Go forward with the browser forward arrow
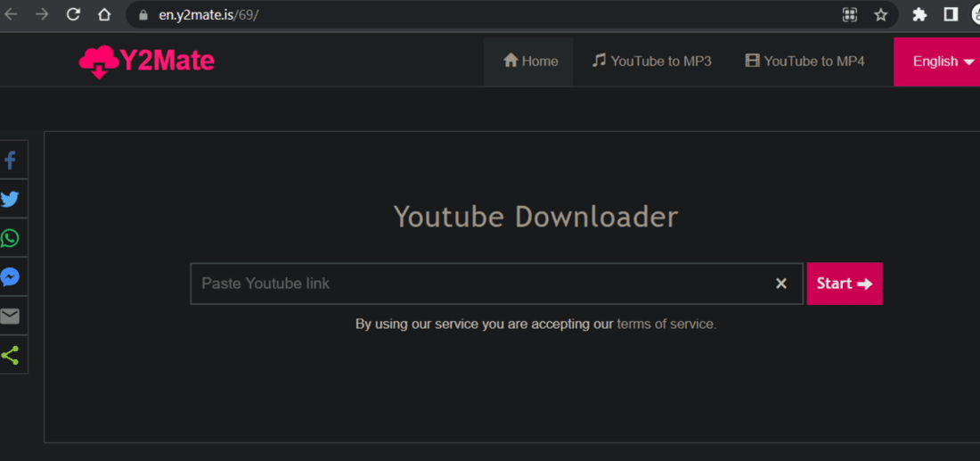 point(42,15)
